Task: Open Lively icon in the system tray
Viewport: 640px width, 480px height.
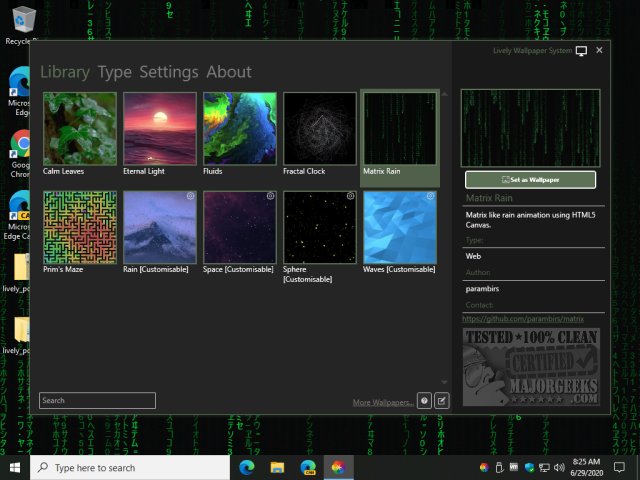Action: click(x=484, y=467)
